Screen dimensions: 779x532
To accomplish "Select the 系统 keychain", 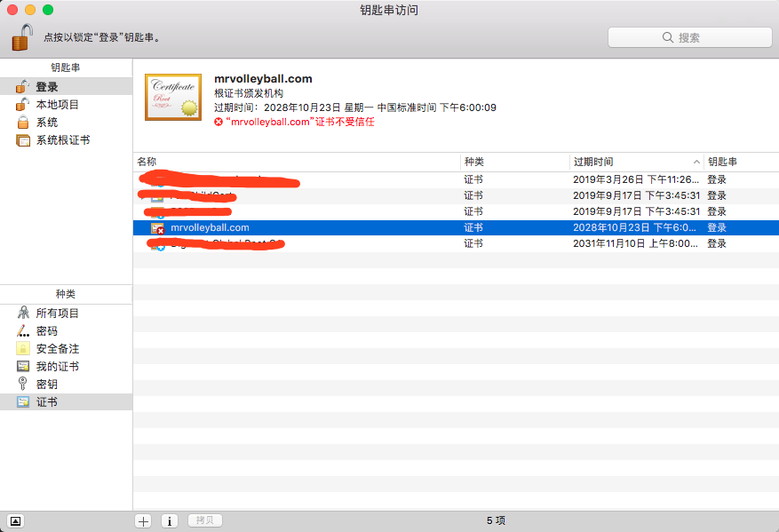I will tap(66, 123).
